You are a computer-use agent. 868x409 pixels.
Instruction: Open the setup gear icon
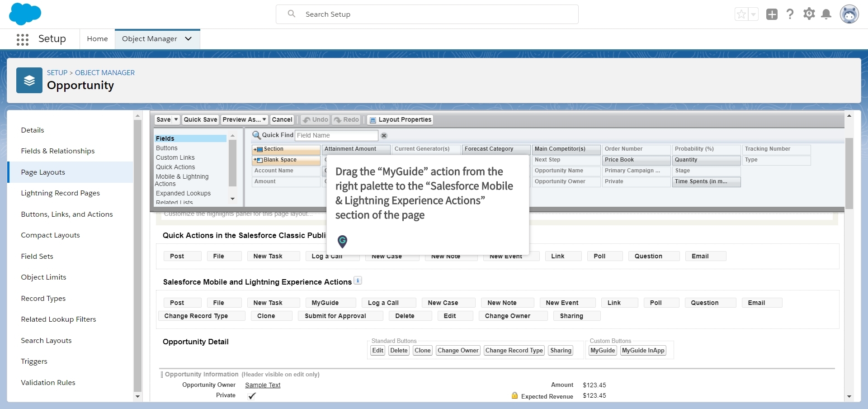tap(809, 14)
